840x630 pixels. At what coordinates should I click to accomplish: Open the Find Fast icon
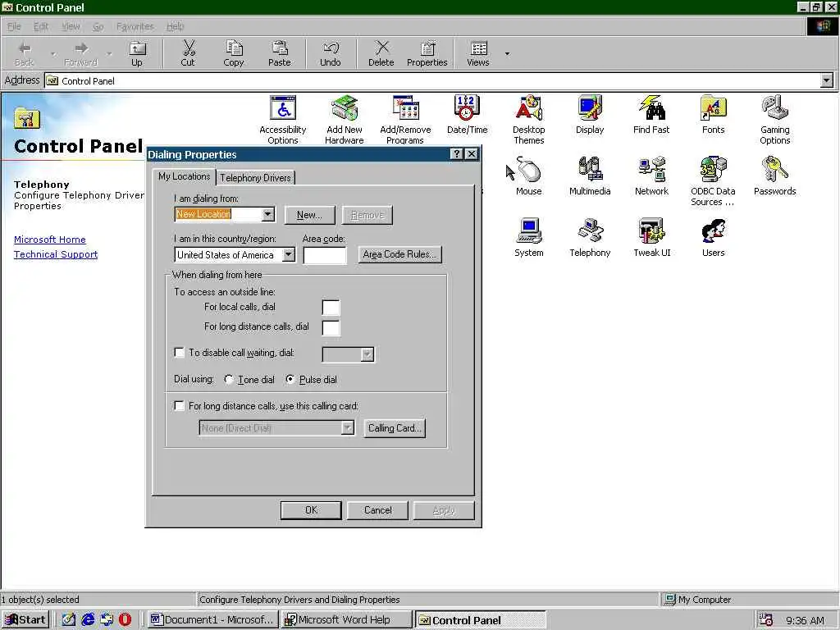click(x=651, y=114)
